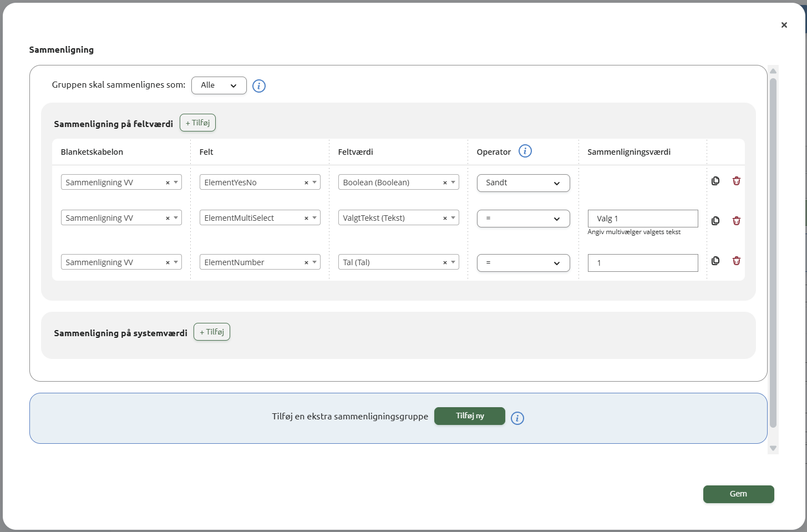Image resolution: width=807 pixels, height=532 pixels.
Task: Copy the ElementNumber comparison row
Action: [715, 261]
